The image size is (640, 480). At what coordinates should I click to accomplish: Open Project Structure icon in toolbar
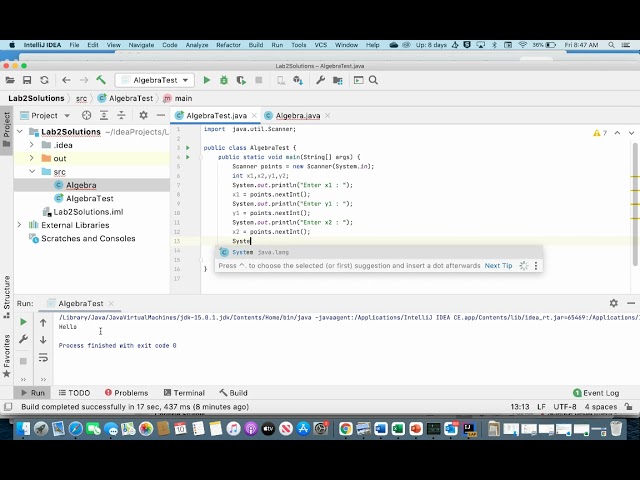click(x=338, y=80)
